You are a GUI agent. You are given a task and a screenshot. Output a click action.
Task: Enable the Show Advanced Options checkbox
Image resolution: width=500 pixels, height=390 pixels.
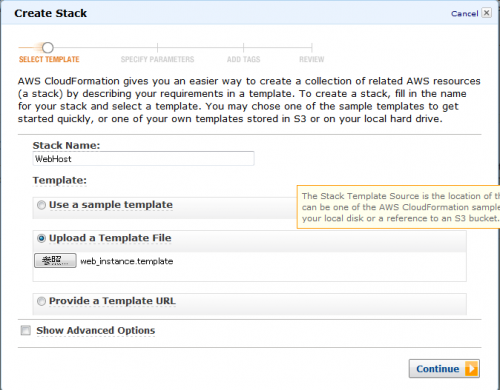coord(26,330)
